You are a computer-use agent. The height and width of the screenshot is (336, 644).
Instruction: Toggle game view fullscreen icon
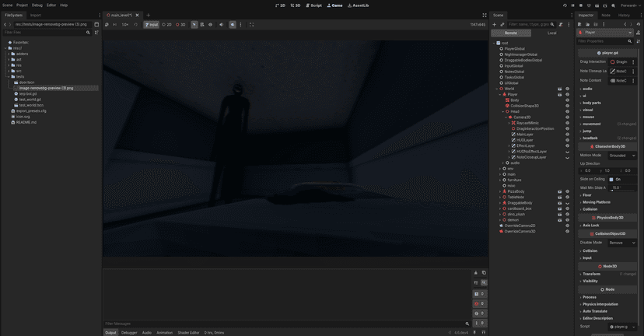[251, 24]
